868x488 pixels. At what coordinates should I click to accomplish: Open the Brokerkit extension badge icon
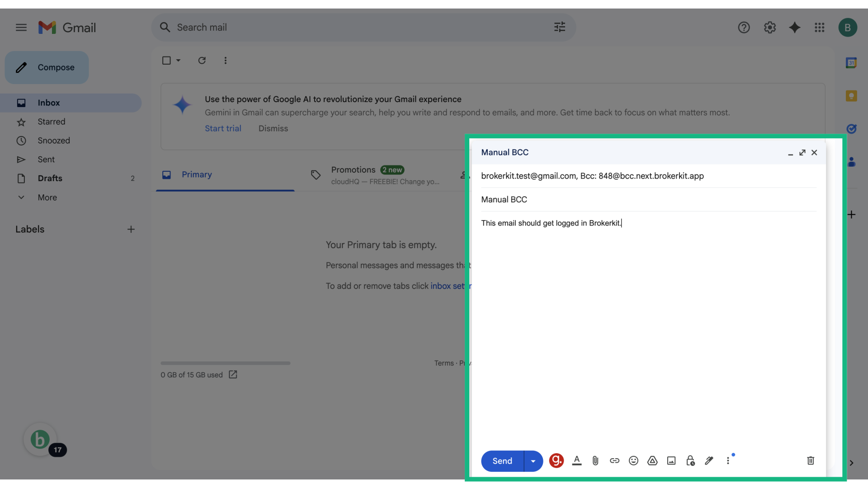point(40,439)
